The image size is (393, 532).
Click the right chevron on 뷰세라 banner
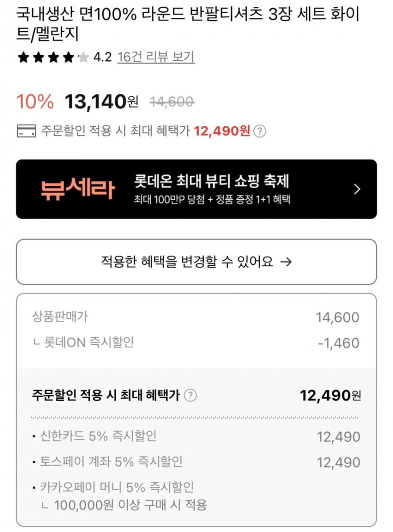click(x=357, y=189)
